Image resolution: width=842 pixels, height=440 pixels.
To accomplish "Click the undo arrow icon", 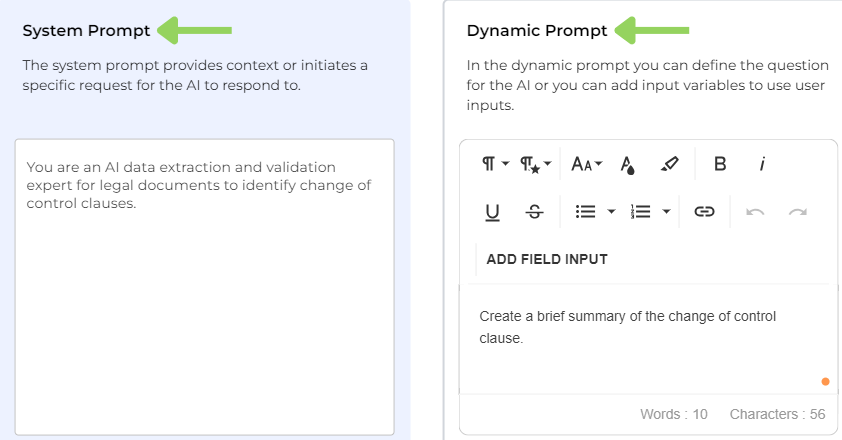I will tap(755, 211).
